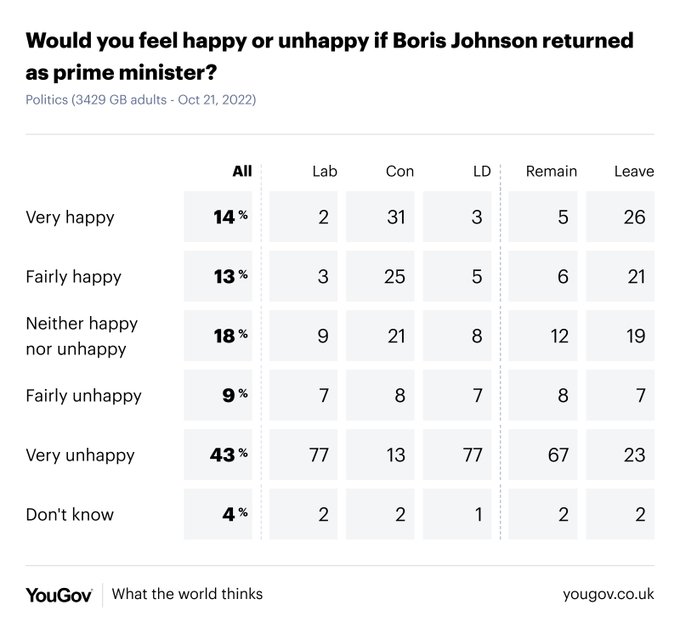This screenshot has width=680, height=633.
Task: Select the Remain column header
Action: [x=551, y=171]
